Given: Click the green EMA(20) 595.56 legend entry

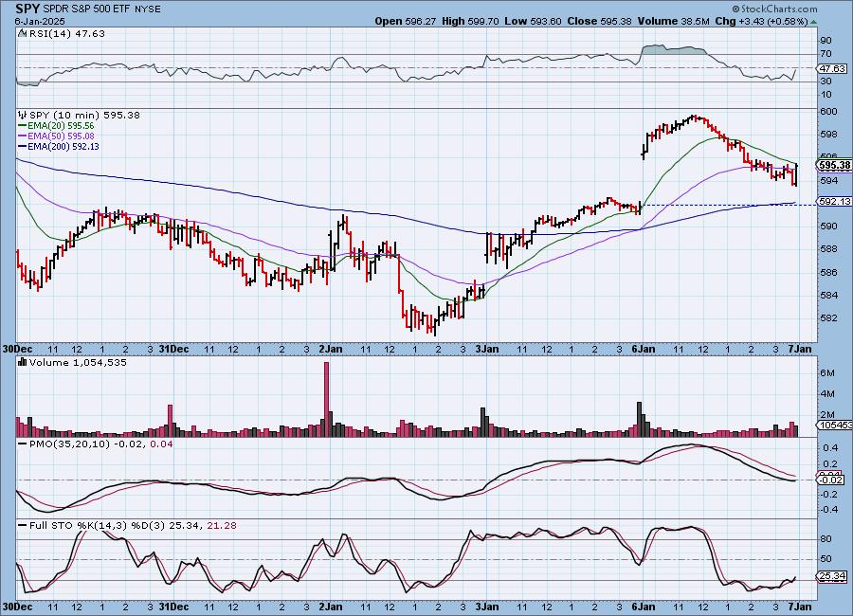Looking at the screenshot, I should pyautogui.click(x=56, y=126).
